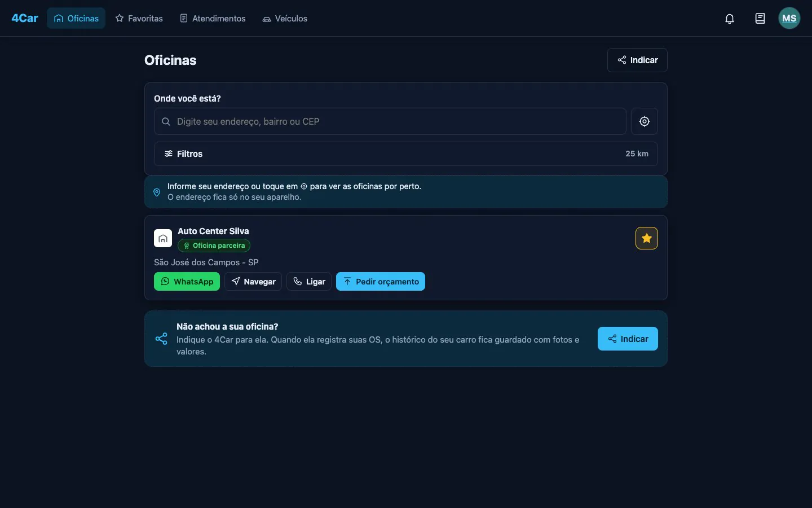Open the document icon beside the bell
The height and width of the screenshot is (508, 812).
[760, 19]
